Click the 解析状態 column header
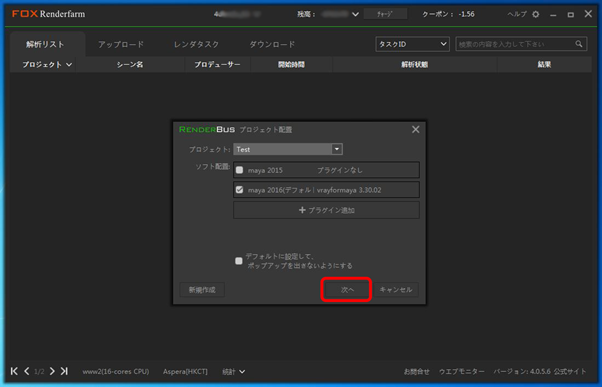 [415, 64]
